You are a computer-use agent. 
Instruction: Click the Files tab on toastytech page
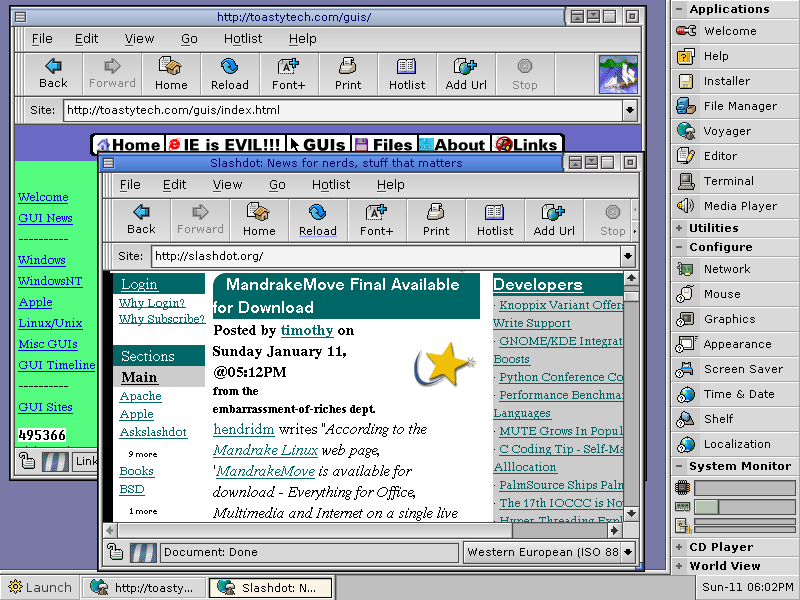[384, 145]
